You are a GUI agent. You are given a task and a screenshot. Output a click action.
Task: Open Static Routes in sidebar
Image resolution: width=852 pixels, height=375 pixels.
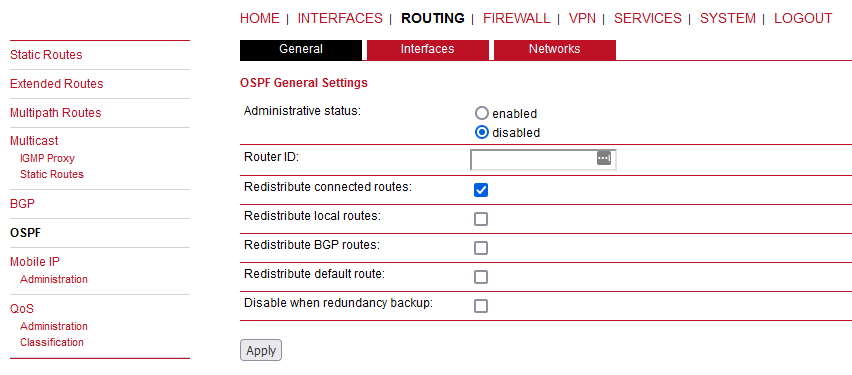point(46,55)
